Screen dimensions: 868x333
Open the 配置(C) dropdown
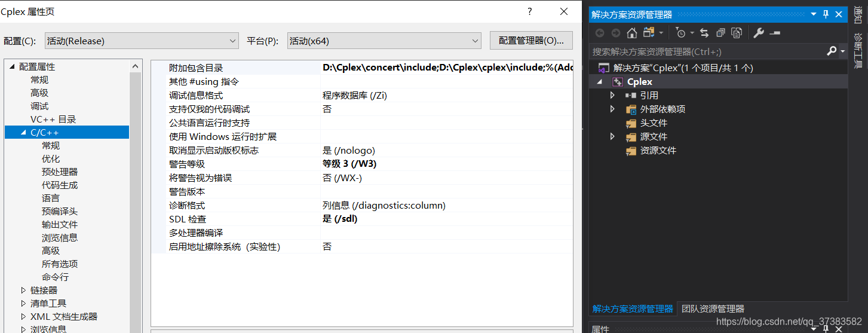pos(142,41)
